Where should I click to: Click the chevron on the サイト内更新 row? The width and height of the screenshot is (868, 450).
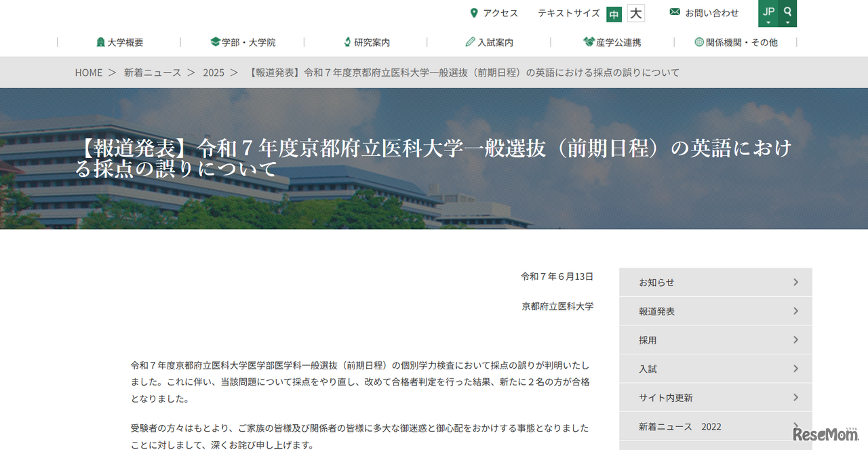tap(796, 397)
